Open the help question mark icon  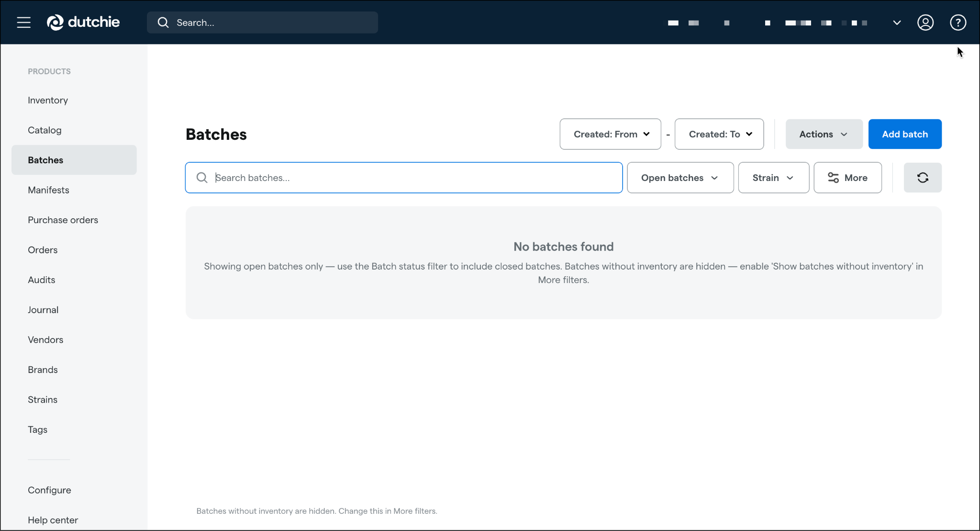958,23
